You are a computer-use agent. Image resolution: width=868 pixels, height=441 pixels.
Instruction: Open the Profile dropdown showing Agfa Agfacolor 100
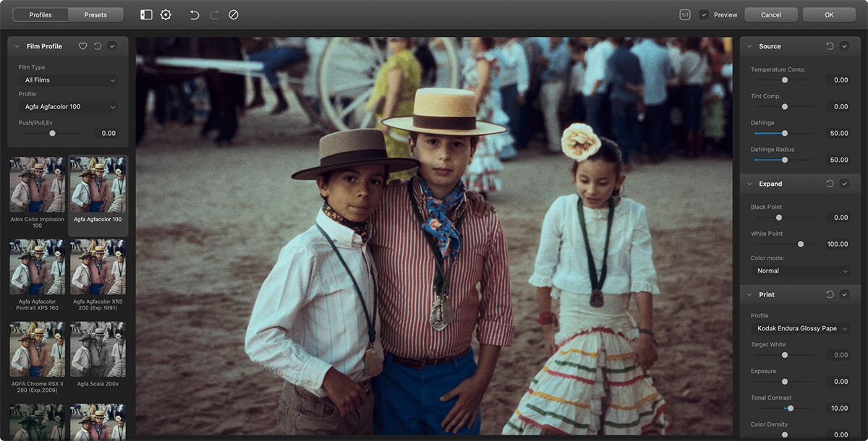coord(67,106)
